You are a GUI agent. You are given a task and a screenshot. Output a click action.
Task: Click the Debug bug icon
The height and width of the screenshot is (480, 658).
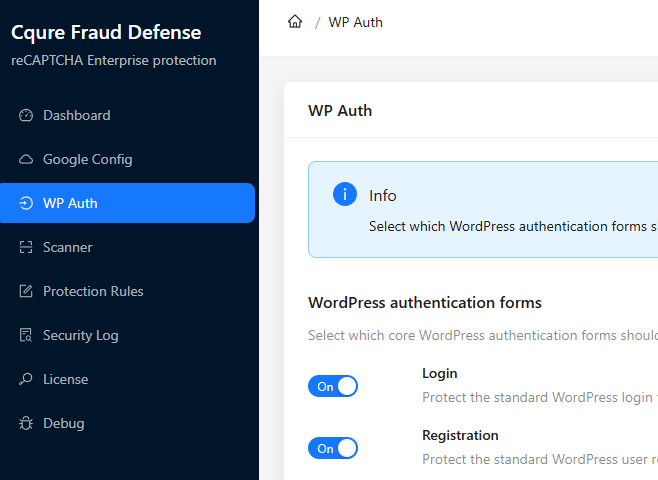click(26, 423)
